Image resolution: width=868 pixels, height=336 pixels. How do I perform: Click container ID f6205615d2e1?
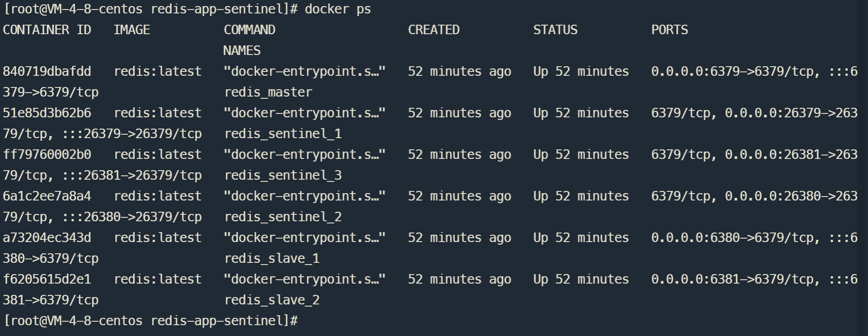click(47, 279)
